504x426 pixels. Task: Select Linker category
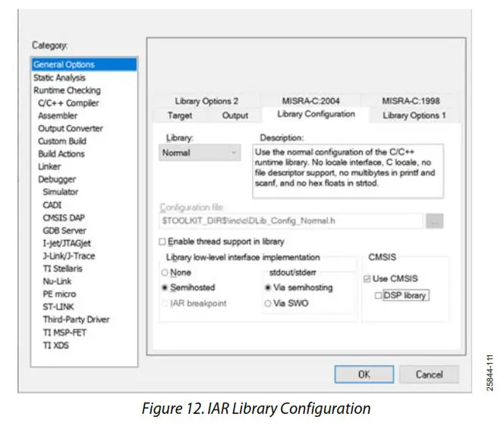49,166
